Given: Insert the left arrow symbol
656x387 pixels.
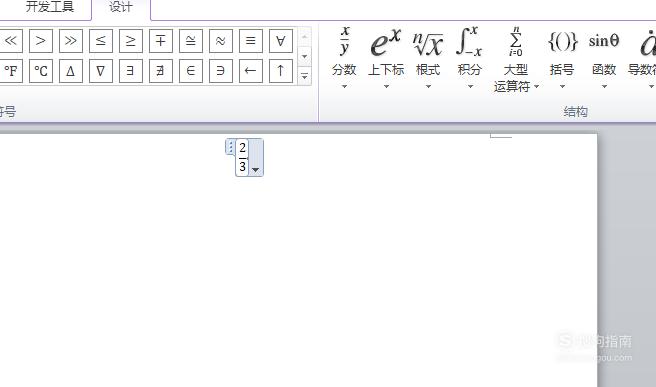Looking at the screenshot, I should (251, 71).
